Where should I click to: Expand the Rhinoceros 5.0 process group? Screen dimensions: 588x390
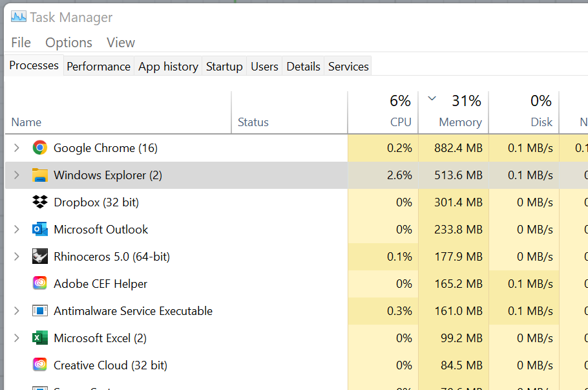tap(17, 256)
